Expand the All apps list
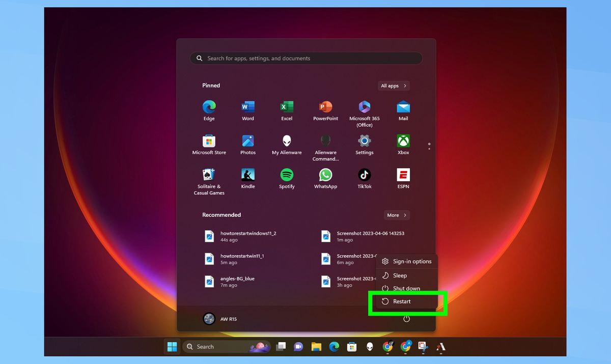611x364 pixels. [393, 86]
